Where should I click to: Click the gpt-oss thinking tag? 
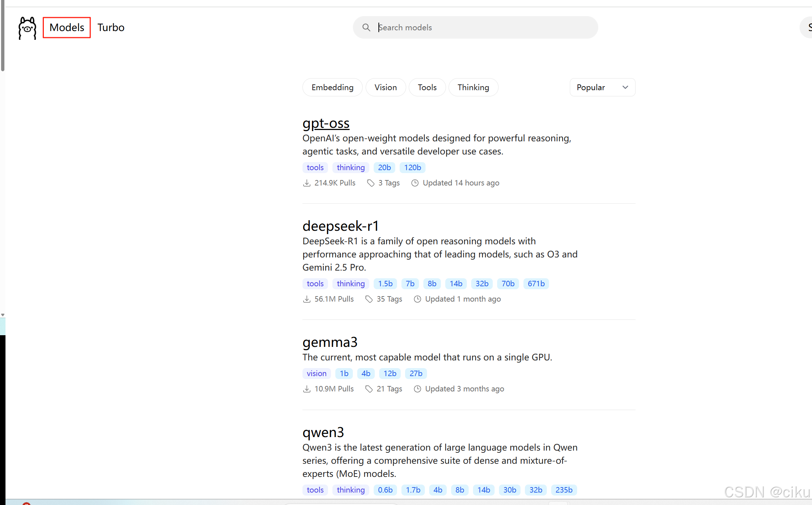351,168
